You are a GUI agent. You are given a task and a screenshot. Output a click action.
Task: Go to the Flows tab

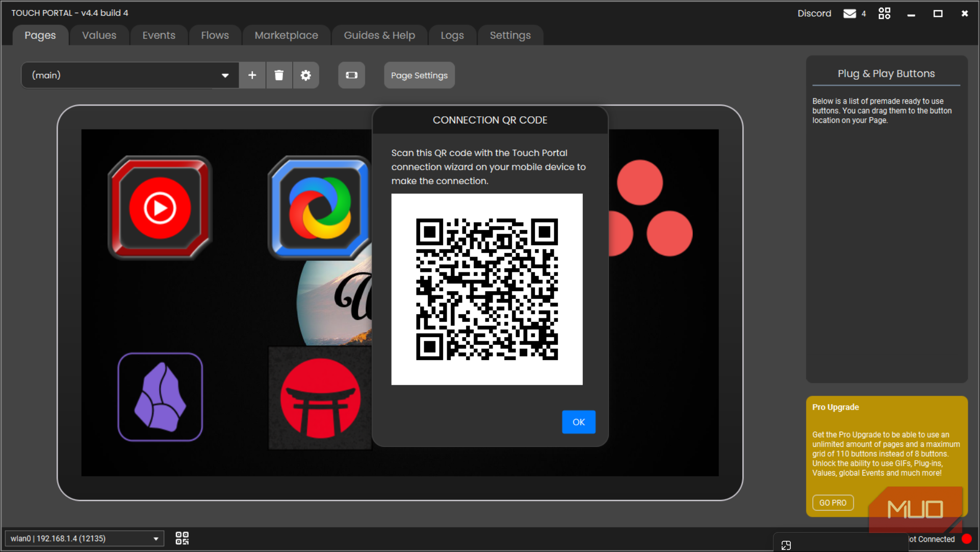pyautogui.click(x=215, y=35)
